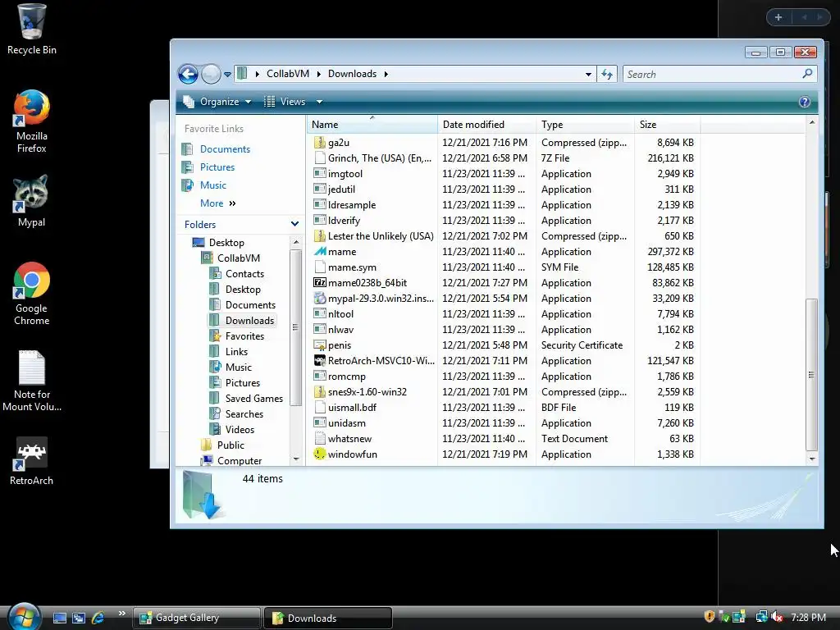Click the 7:28 PM taskbar clock
Image resolution: width=840 pixels, height=630 pixels.
808,618
